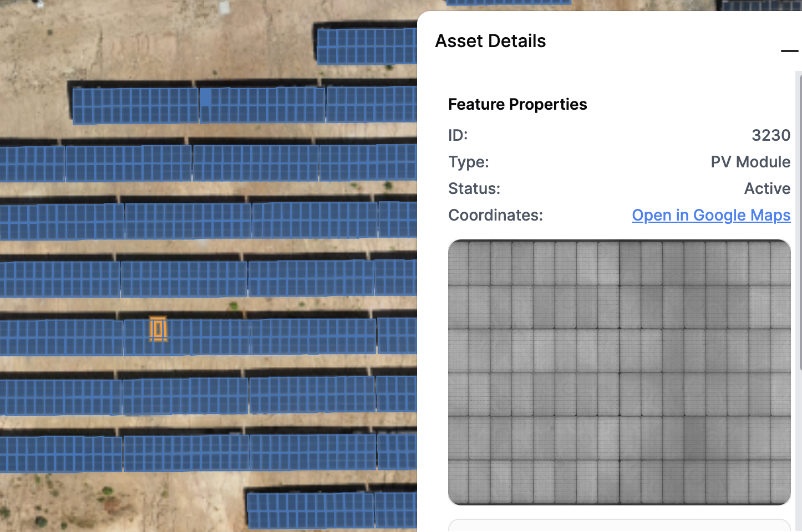
Task: Click the PV Module type value
Action: tap(750, 162)
